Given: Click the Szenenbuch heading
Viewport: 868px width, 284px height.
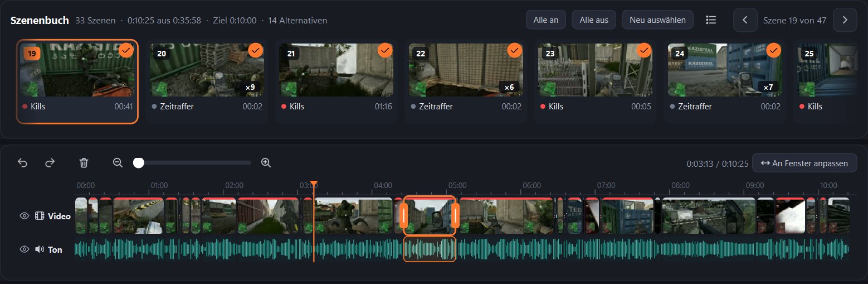Looking at the screenshot, I should [x=40, y=20].
